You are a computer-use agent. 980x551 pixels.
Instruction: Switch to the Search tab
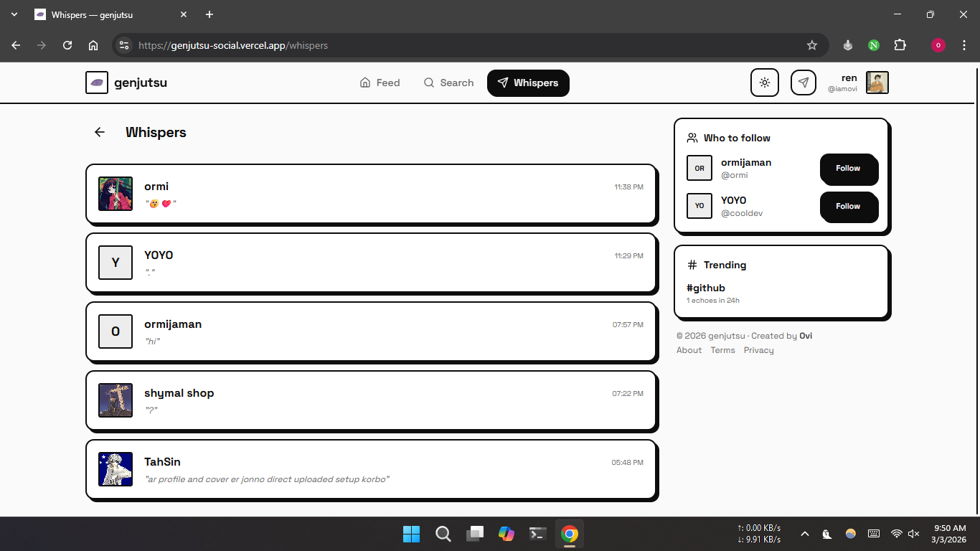coord(448,83)
